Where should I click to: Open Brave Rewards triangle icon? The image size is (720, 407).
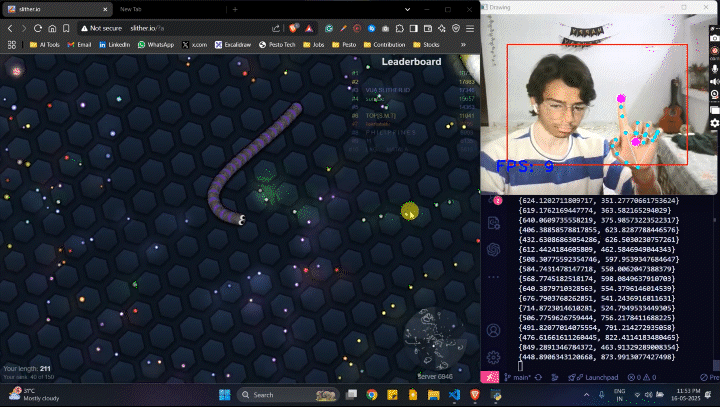[x=309, y=28]
